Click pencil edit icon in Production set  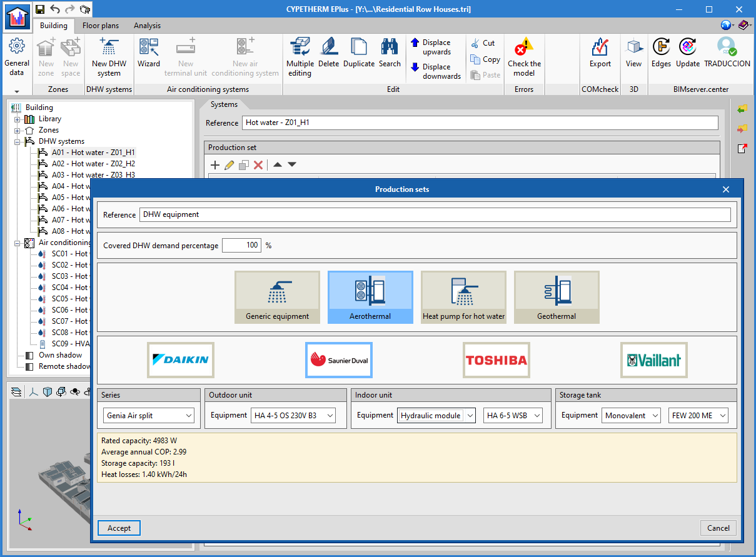(229, 165)
